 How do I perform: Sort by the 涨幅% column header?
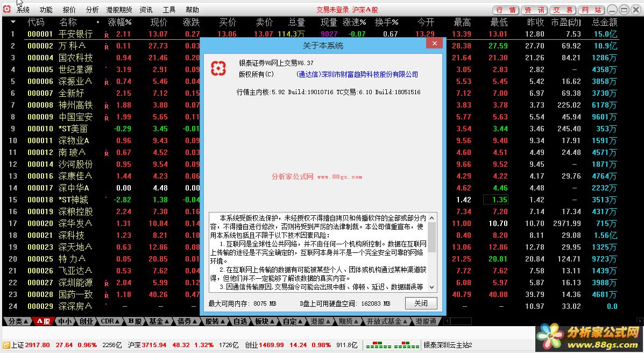coord(119,22)
